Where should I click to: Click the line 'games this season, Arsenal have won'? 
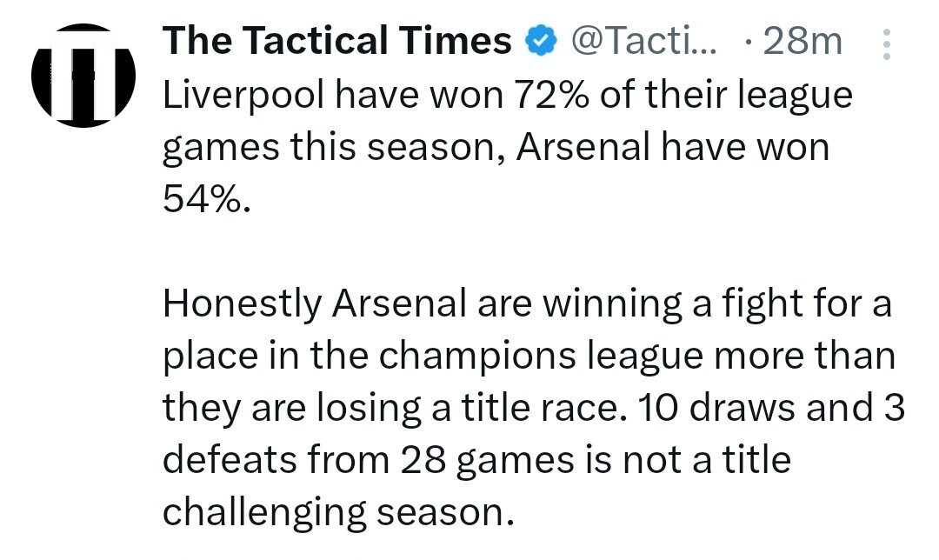496,148
